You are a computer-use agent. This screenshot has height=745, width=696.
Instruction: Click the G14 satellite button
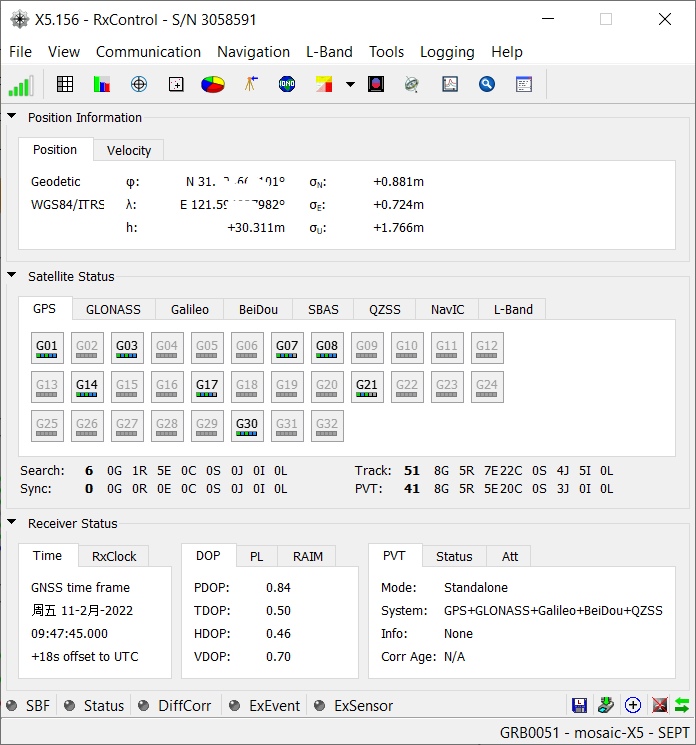[87, 387]
